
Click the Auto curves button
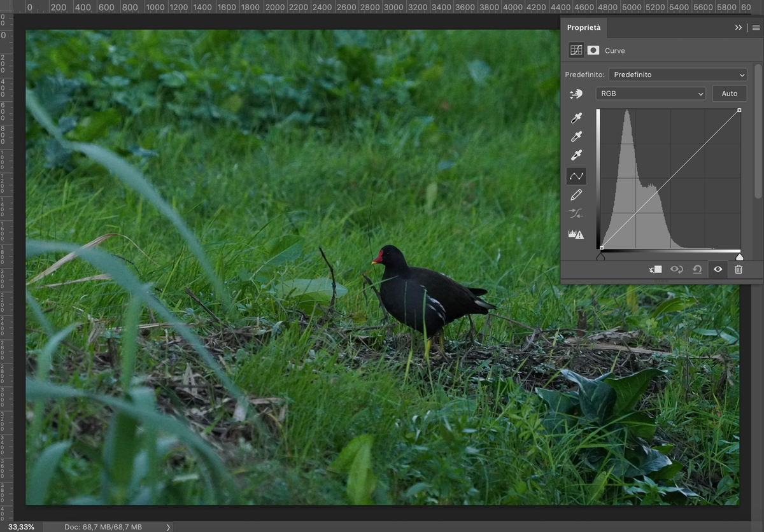coord(730,94)
